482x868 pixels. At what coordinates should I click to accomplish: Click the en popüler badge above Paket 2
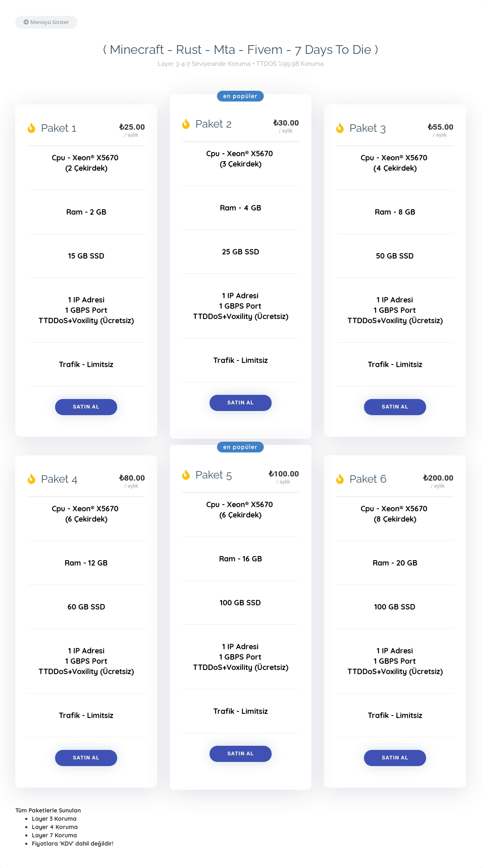click(241, 96)
